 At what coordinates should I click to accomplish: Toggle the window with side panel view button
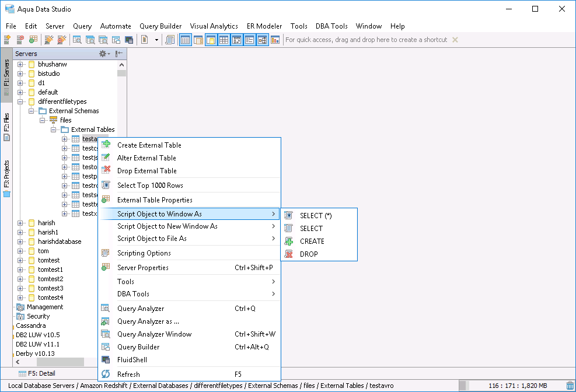click(x=198, y=40)
